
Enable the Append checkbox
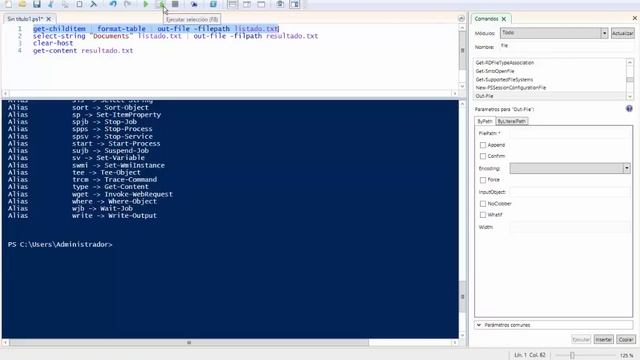483,145
